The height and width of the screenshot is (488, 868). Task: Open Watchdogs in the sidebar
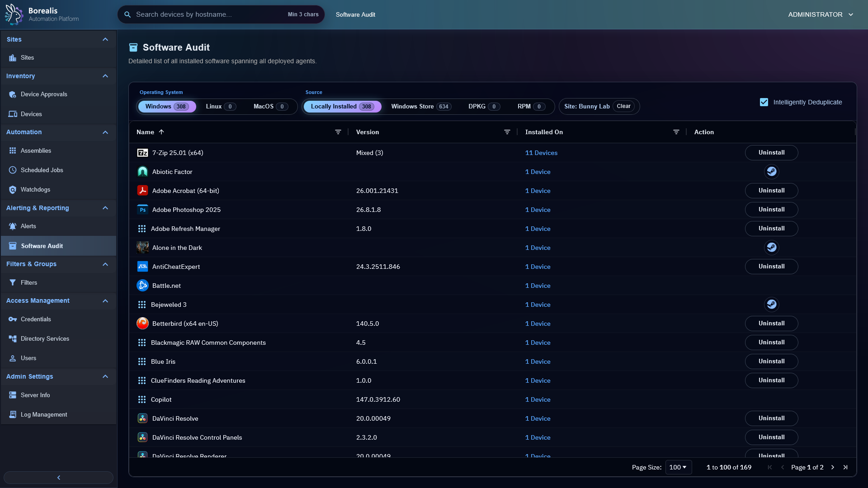58,189
